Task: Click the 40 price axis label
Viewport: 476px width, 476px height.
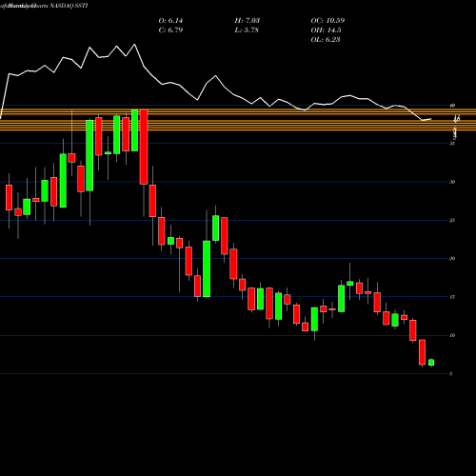Action: [452, 106]
